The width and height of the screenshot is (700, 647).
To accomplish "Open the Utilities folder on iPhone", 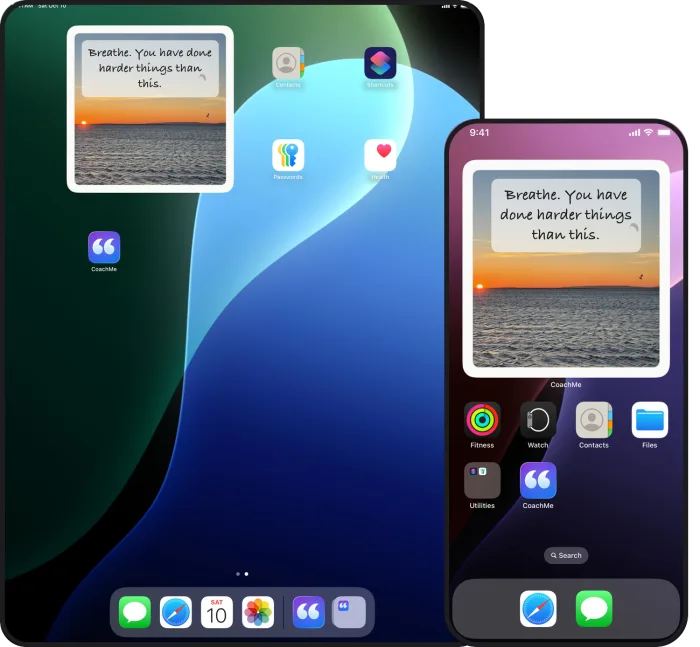I will click(x=482, y=480).
